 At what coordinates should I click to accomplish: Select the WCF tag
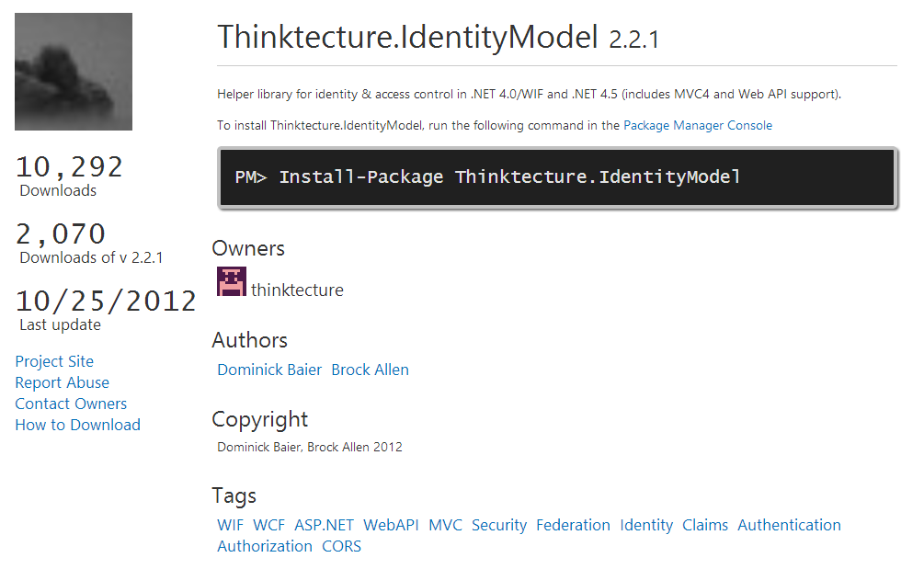coord(269,525)
